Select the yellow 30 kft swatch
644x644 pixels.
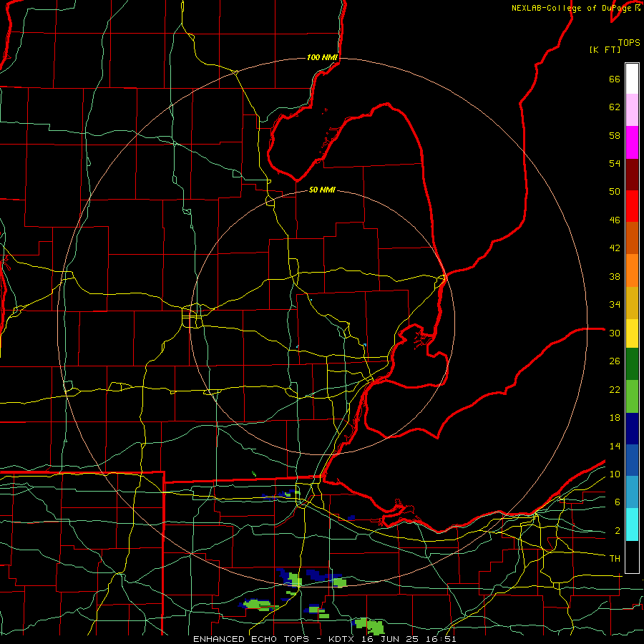[x=632, y=333]
